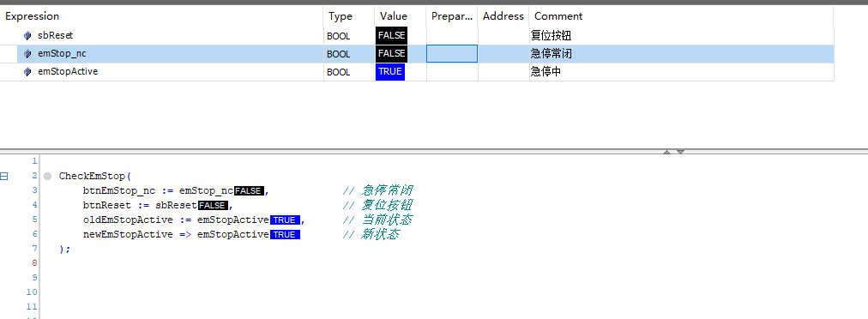The width and height of the screenshot is (868, 319).
Task: Click code comment // 新状态
Action: click(x=371, y=234)
